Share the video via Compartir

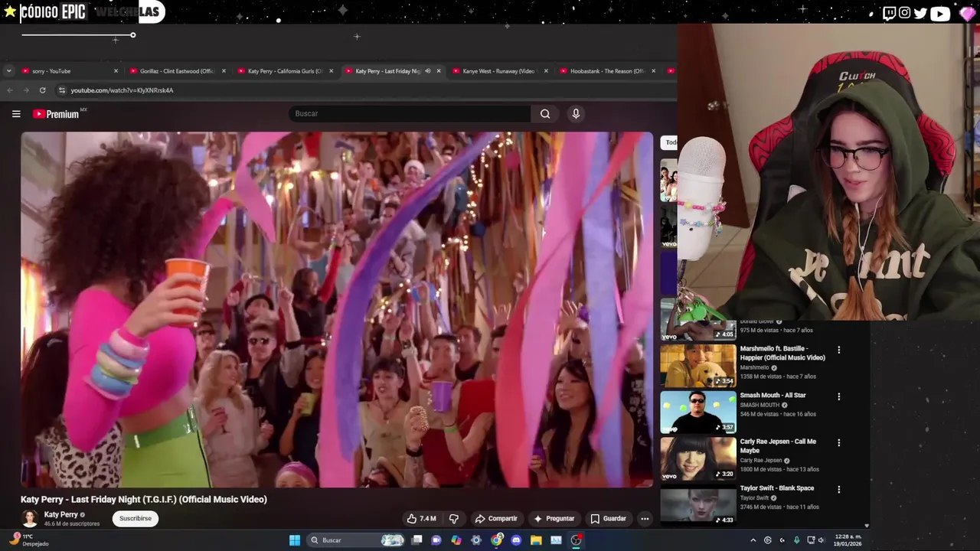495,519
